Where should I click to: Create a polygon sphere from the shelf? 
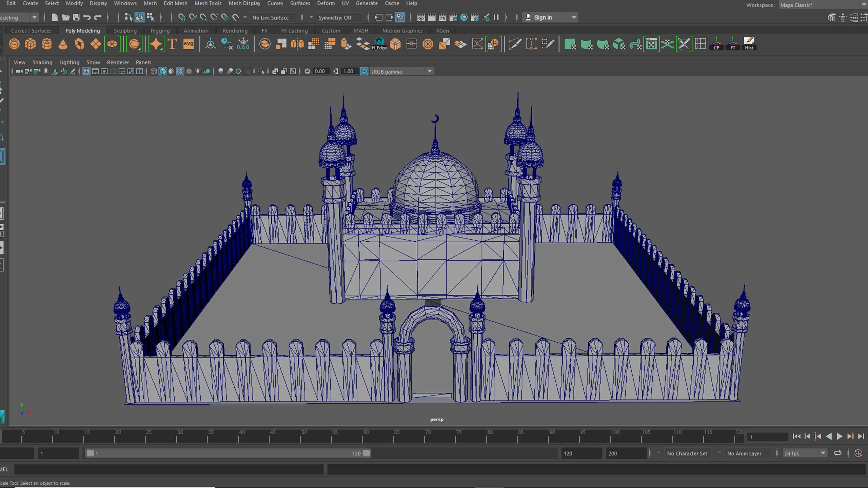(x=14, y=44)
